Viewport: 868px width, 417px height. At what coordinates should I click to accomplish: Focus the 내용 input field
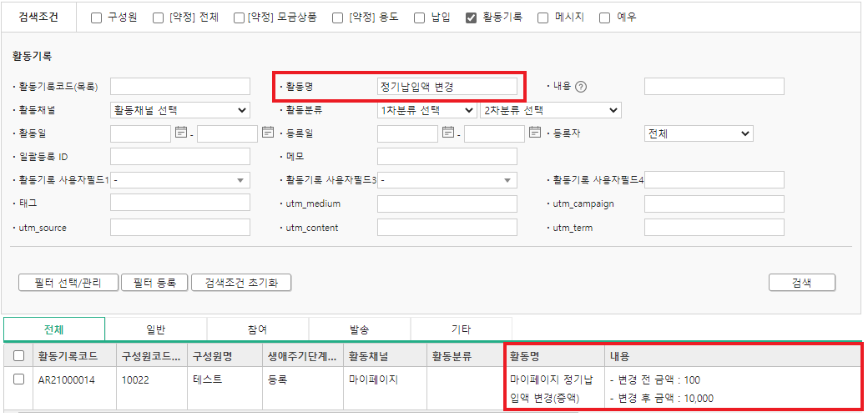coord(714,86)
